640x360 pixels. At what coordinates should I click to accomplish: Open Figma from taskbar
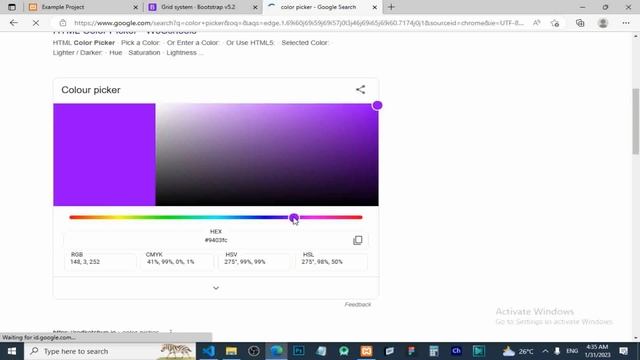pyautogui.click(x=411, y=351)
